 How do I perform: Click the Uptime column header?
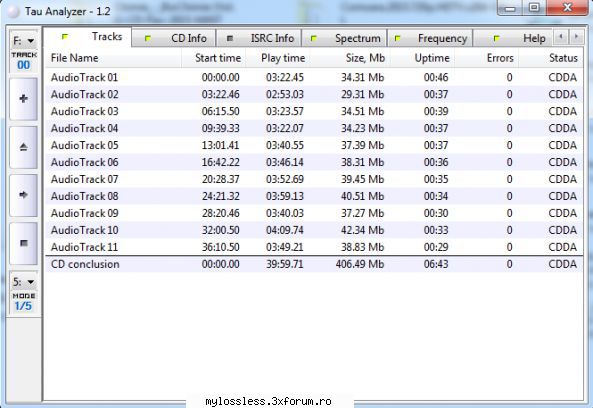[423, 58]
